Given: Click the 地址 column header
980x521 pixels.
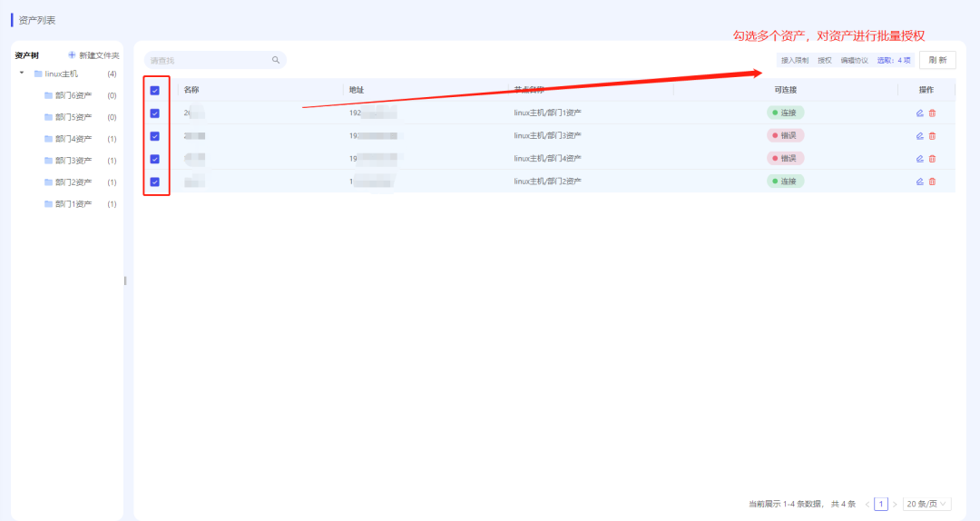Looking at the screenshot, I should point(357,90).
